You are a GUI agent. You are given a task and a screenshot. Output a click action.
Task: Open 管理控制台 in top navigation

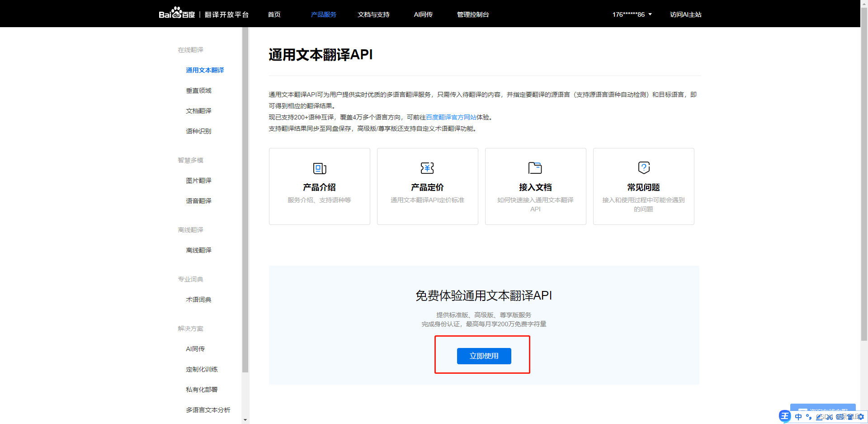tap(473, 14)
